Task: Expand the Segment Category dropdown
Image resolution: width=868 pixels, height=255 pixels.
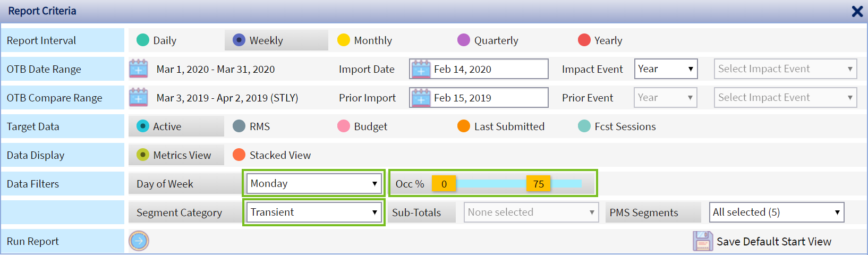Action: tap(314, 212)
